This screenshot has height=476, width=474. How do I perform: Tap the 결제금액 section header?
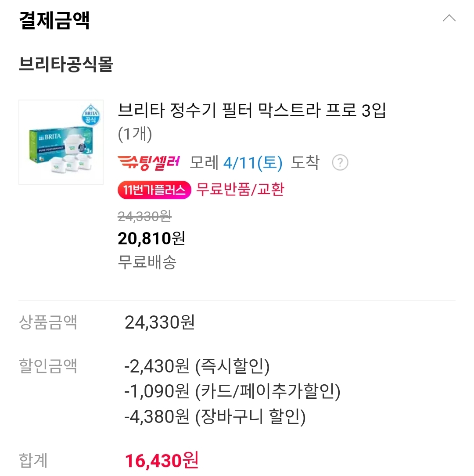[x=54, y=20]
